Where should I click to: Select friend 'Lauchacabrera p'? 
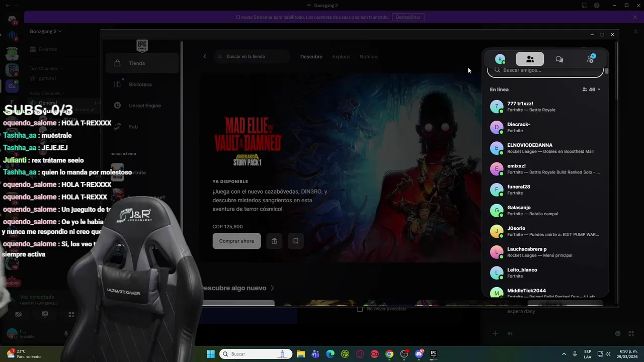545,252
